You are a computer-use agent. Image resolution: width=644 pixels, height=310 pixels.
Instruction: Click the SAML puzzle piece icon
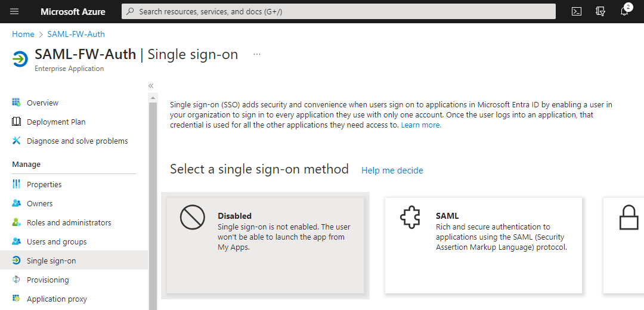pyautogui.click(x=410, y=219)
